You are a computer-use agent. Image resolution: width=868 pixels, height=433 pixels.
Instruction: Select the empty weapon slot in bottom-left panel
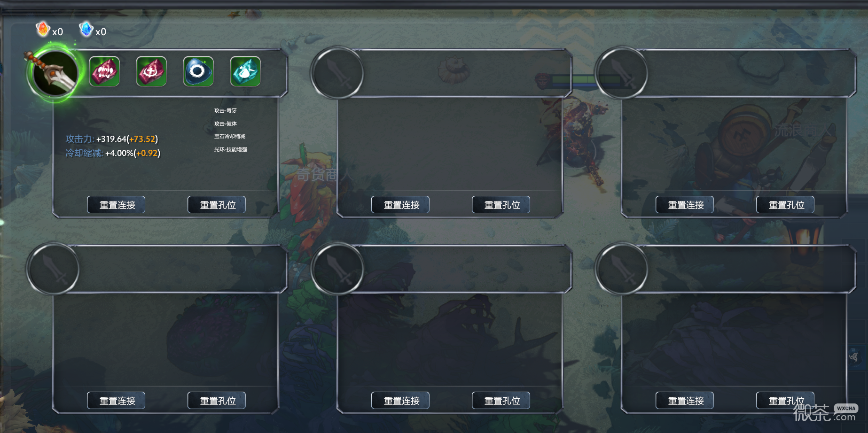pos(53,269)
